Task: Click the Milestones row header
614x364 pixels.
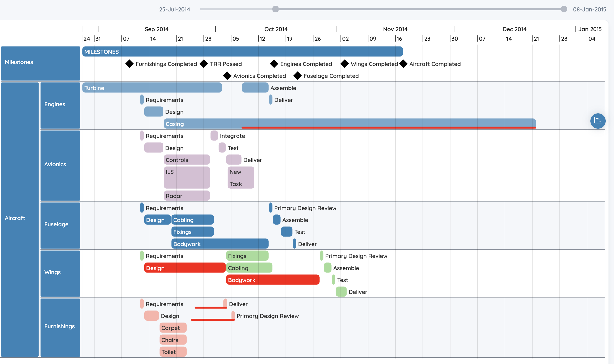Action: [x=40, y=63]
